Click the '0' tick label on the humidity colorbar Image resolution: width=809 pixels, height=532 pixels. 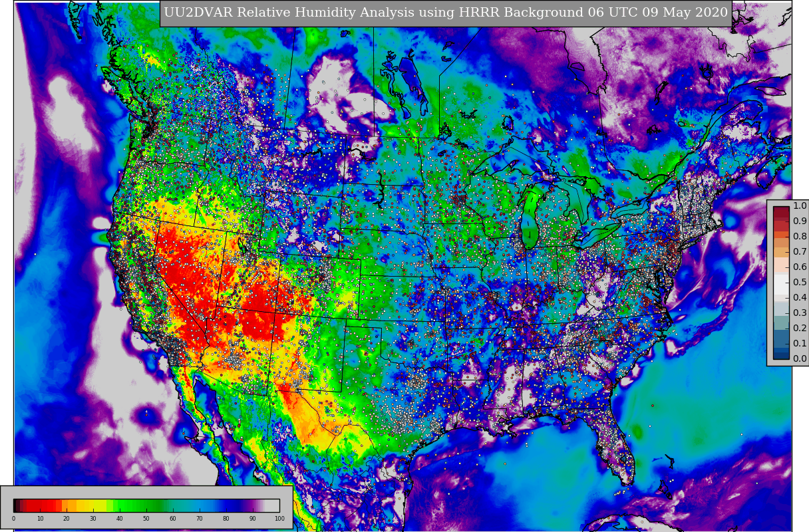pyautogui.click(x=13, y=519)
